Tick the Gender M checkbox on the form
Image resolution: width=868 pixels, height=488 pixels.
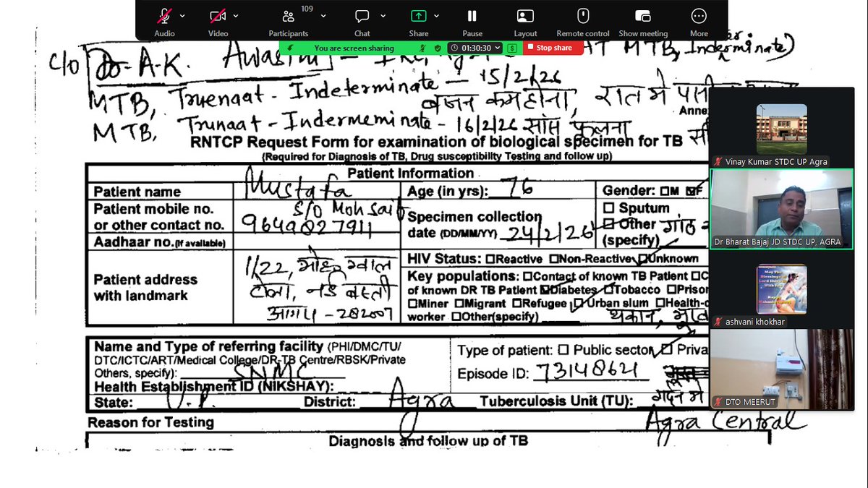[665, 192]
